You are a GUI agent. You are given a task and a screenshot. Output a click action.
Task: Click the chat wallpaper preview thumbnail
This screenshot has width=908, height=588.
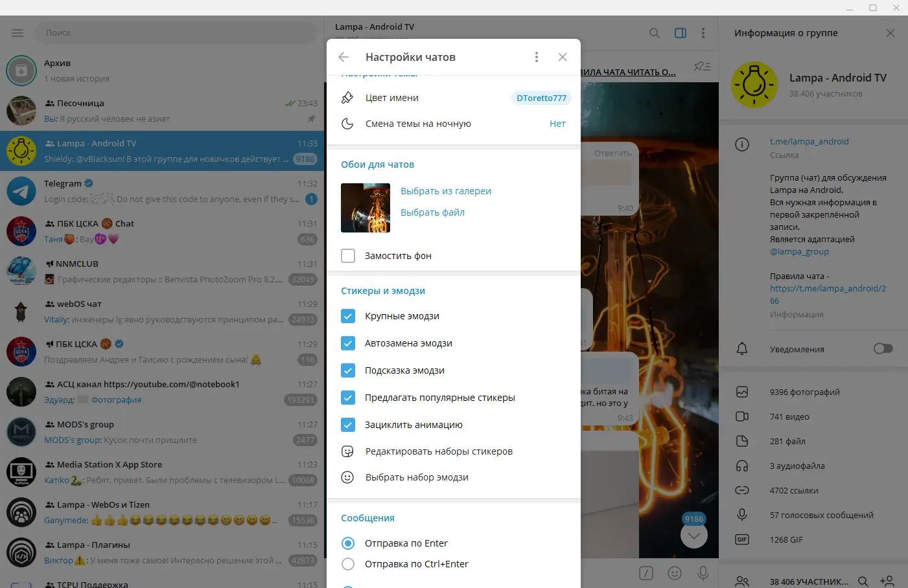(x=366, y=208)
